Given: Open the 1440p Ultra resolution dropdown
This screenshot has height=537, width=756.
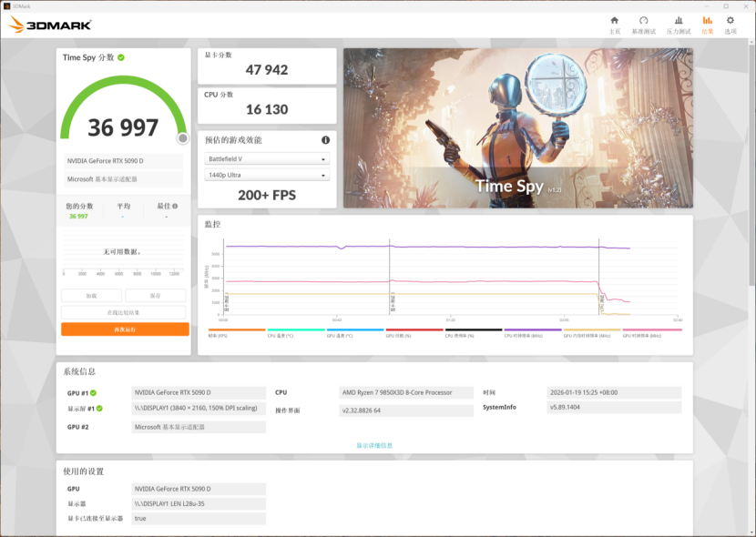Looking at the screenshot, I should point(267,175).
